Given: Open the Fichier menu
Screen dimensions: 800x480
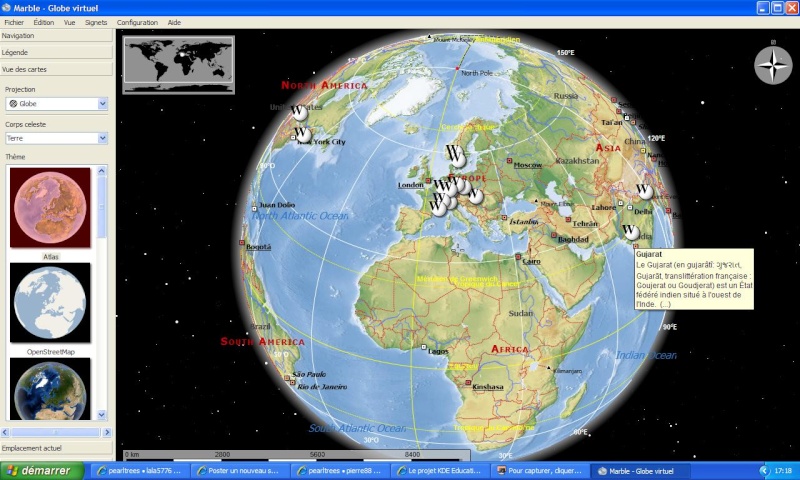Looking at the screenshot, I should tap(14, 22).
